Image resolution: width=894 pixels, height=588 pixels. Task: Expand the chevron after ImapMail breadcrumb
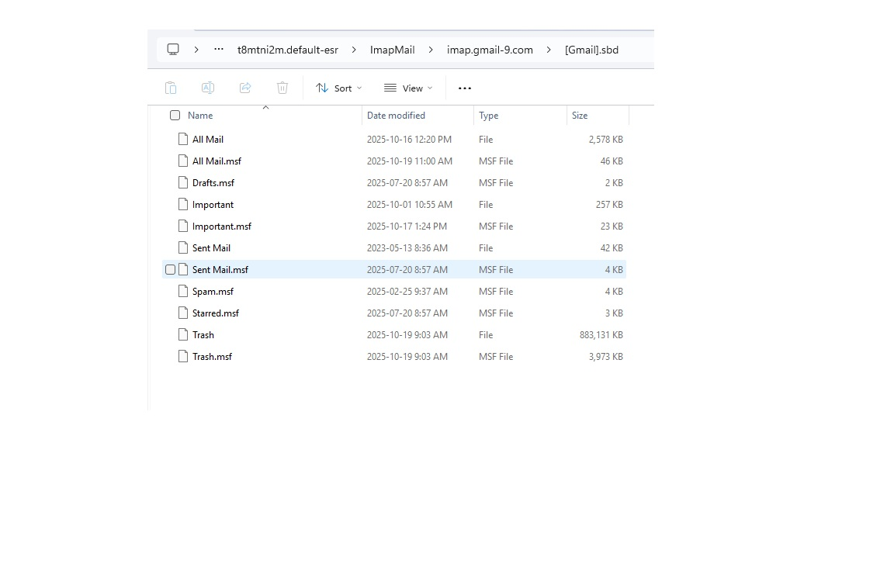pyautogui.click(x=431, y=50)
